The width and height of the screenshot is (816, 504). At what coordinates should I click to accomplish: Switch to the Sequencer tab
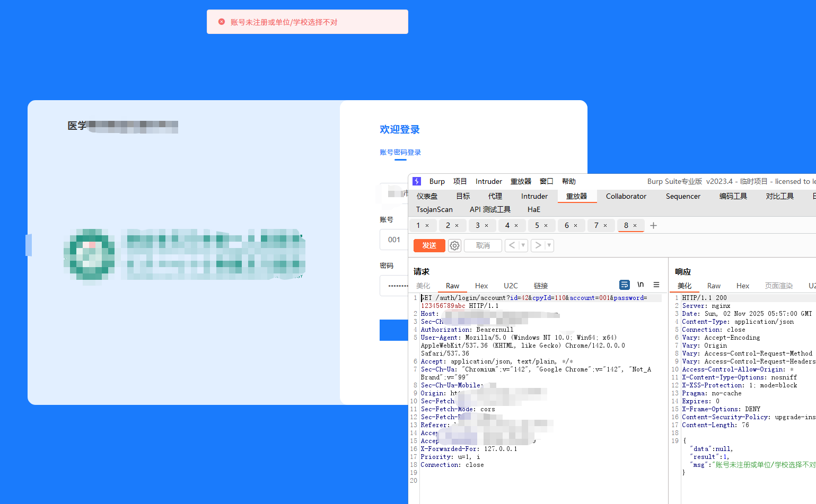[683, 196]
